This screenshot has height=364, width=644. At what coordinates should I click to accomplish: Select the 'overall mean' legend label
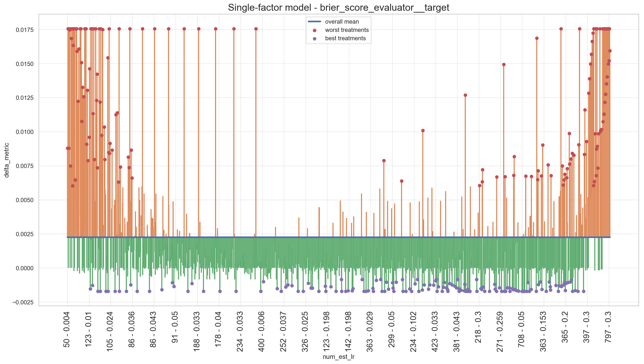342,22
